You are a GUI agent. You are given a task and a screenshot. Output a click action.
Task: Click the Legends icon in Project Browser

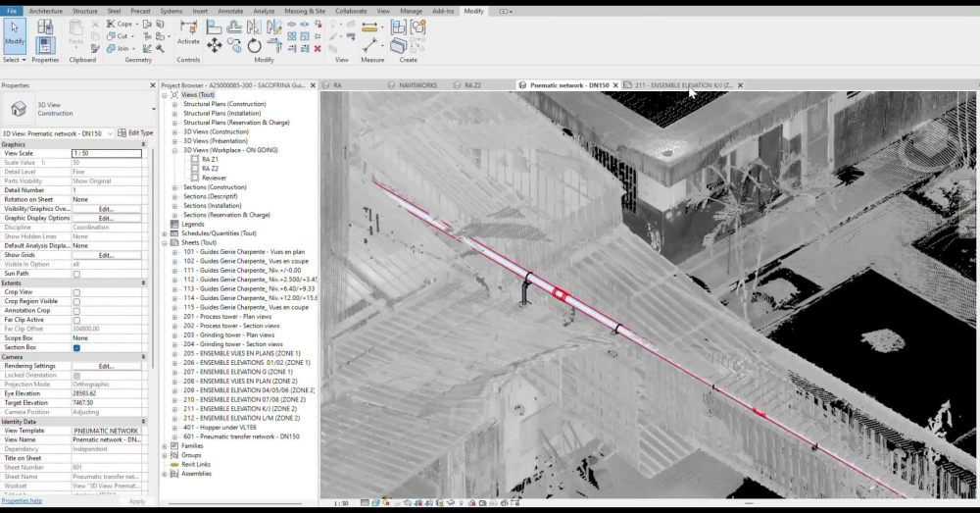[174, 224]
